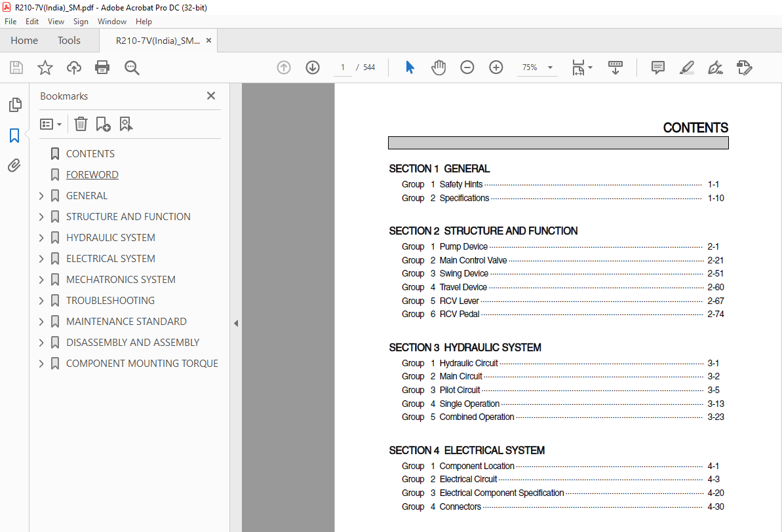Open the fit page options tool
Screen dimensions: 782x532
(x=581, y=67)
